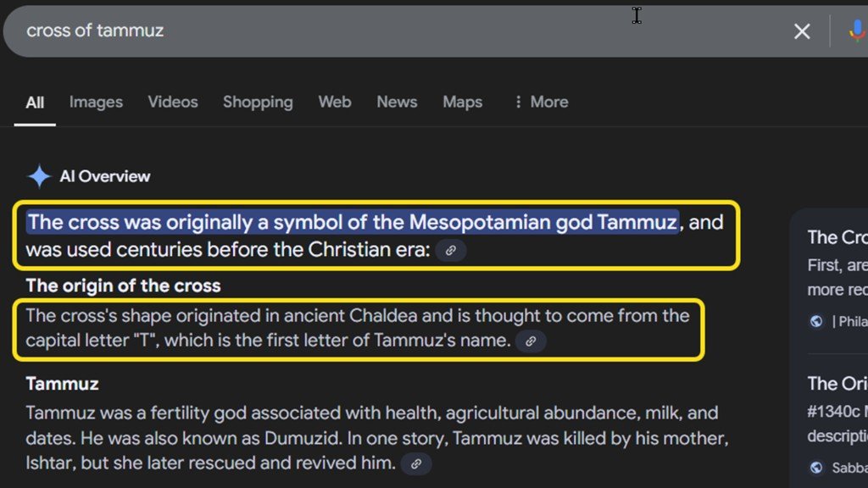Click the globe icon on the Sabbath source
The width and height of the screenshot is (868, 488).
tap(815, 467)
